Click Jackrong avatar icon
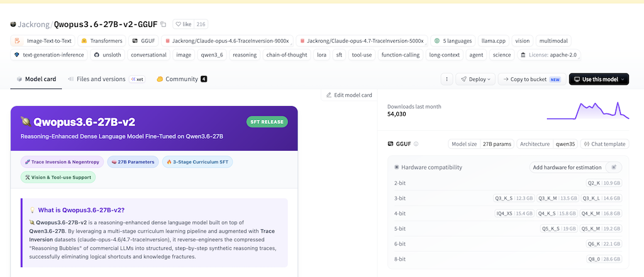 click(x=13, y=24)
